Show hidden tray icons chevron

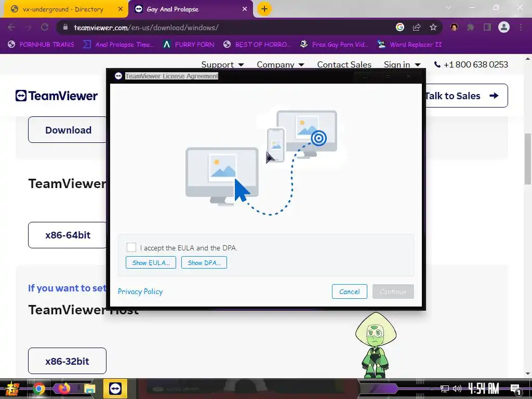click(x=432, y=389)
